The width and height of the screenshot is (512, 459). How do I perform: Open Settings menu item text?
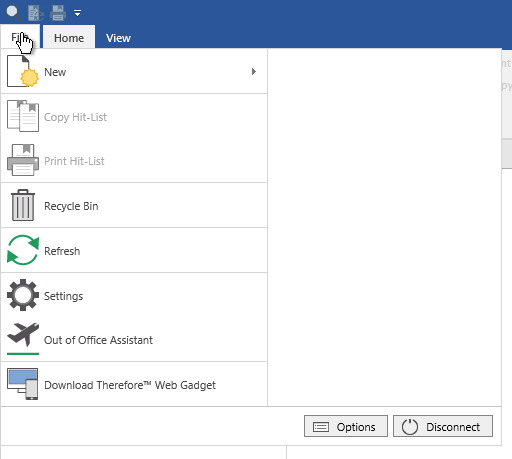63,296
